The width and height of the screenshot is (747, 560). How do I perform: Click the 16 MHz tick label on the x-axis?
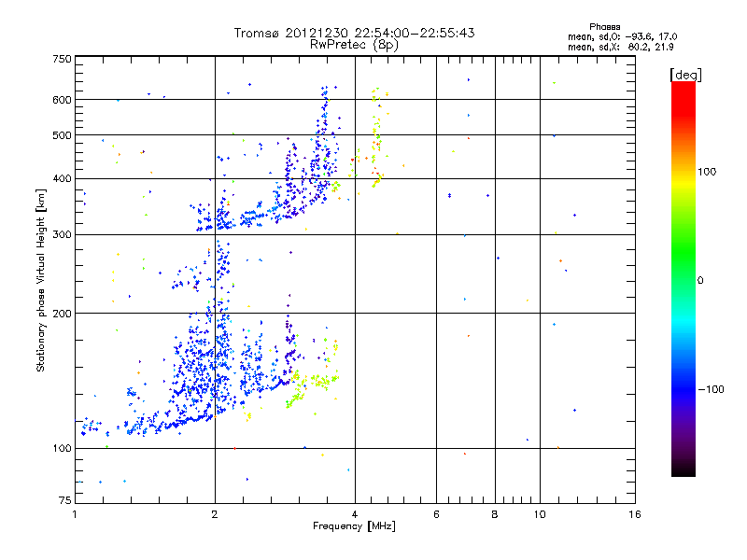[635, 514]
